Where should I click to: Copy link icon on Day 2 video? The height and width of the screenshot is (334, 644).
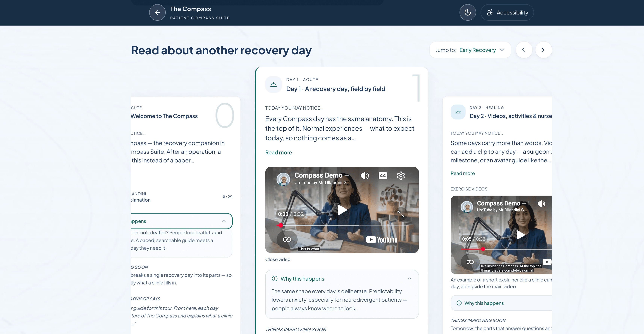pyautogui.click(x=470, y=262)
